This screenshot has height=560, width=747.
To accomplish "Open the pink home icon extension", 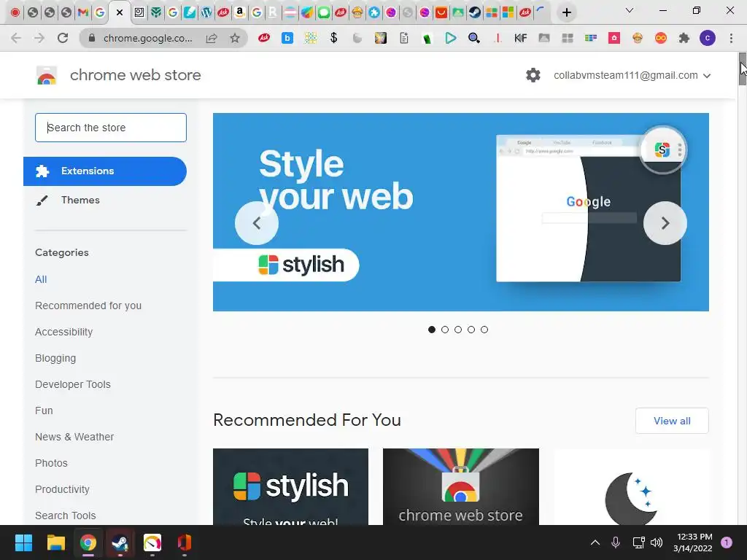I will coord(614,38).
